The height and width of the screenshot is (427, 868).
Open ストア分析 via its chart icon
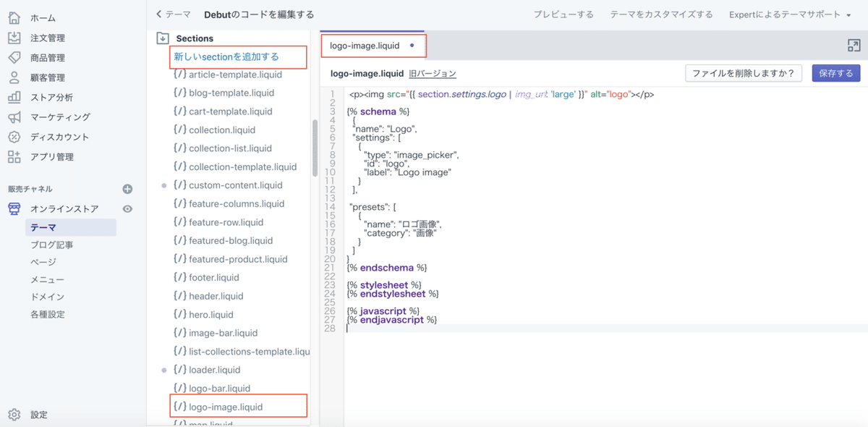(x=14, y=97)
